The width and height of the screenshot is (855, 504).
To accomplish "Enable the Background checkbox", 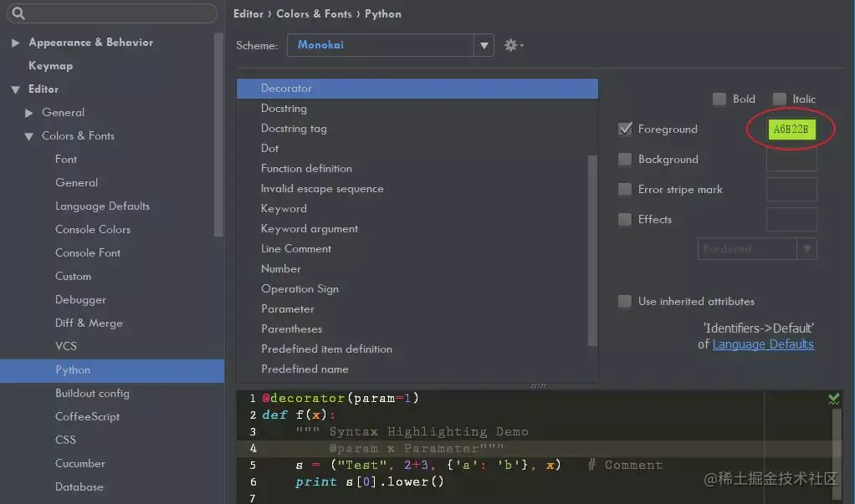I will click(625, 159).
